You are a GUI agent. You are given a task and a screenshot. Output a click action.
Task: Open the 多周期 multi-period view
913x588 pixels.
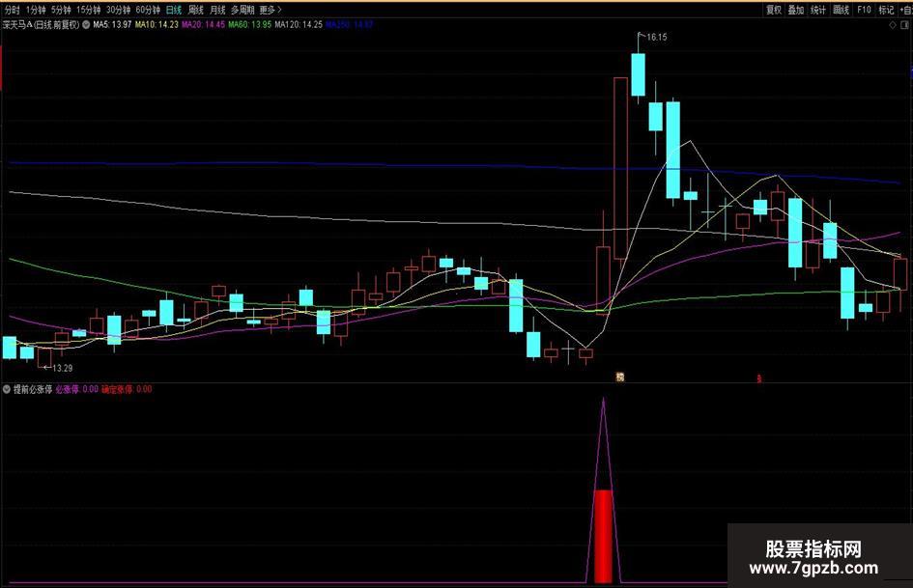[243, 10]
